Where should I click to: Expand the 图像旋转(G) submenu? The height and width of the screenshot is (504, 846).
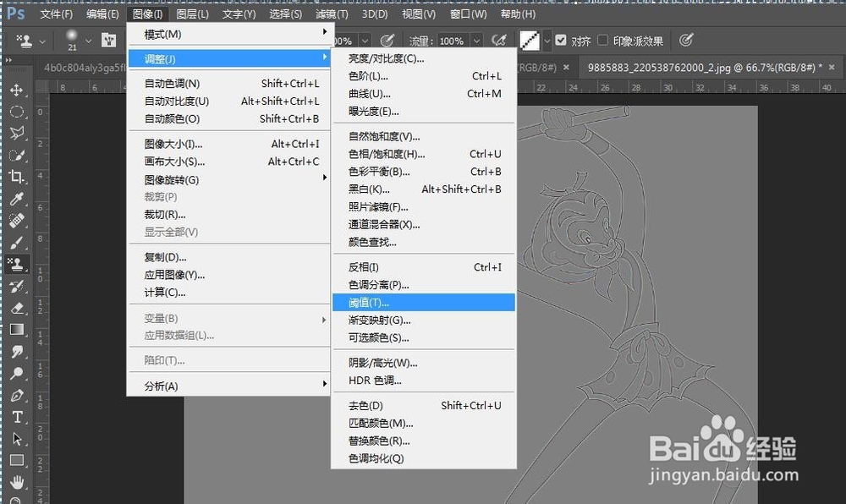(x=228, y=179)
